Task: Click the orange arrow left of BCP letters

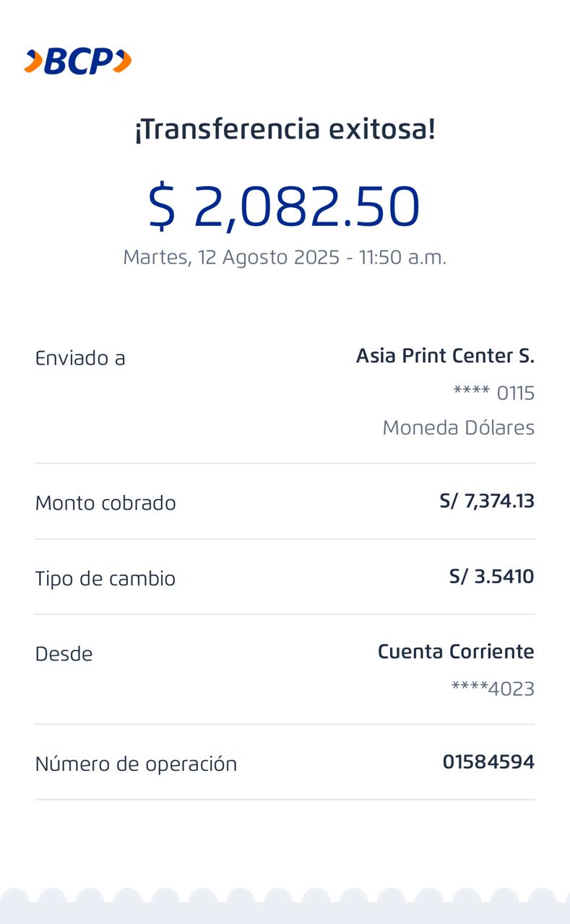Action: point(33,61)
